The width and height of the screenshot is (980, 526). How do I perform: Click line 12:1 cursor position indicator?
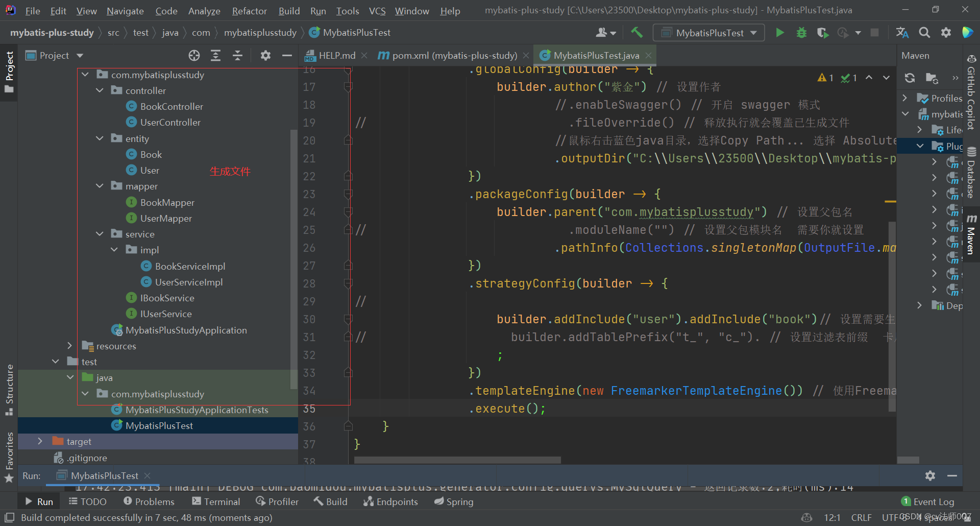click(x=832, y=517)
